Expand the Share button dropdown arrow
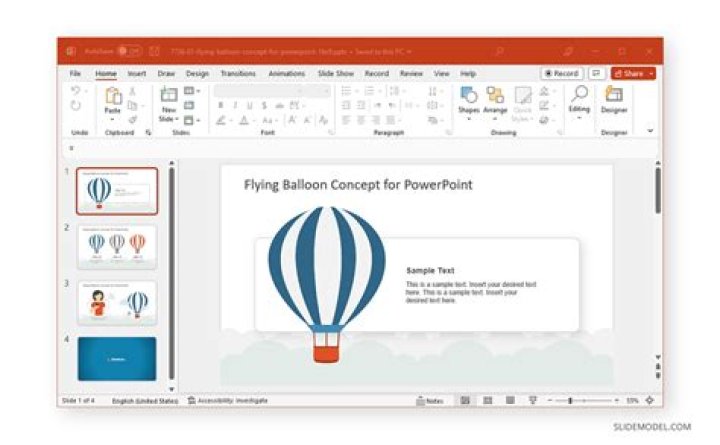This screenshot has height=445, width=720. pos(651,73)
